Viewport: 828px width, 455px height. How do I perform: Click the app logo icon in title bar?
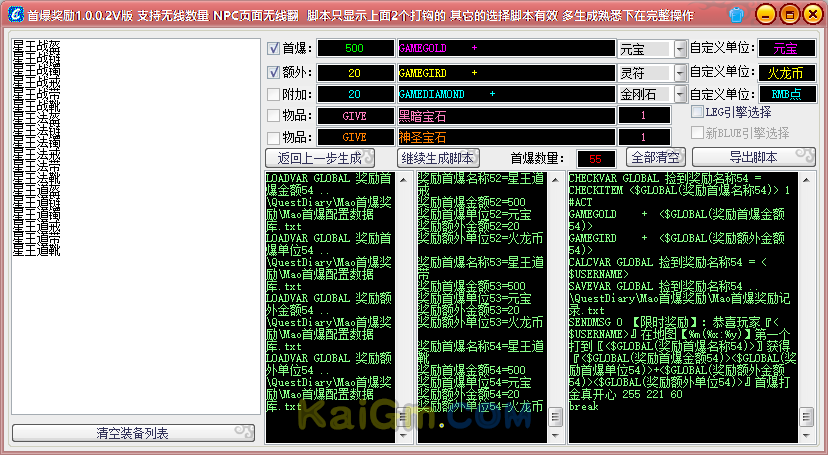[x=16, y=15]
